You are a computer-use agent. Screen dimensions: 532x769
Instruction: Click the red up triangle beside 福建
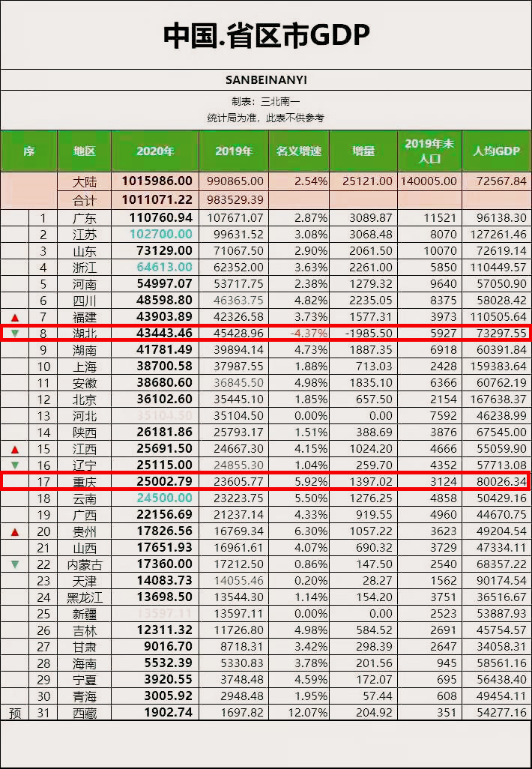(15, 317)
